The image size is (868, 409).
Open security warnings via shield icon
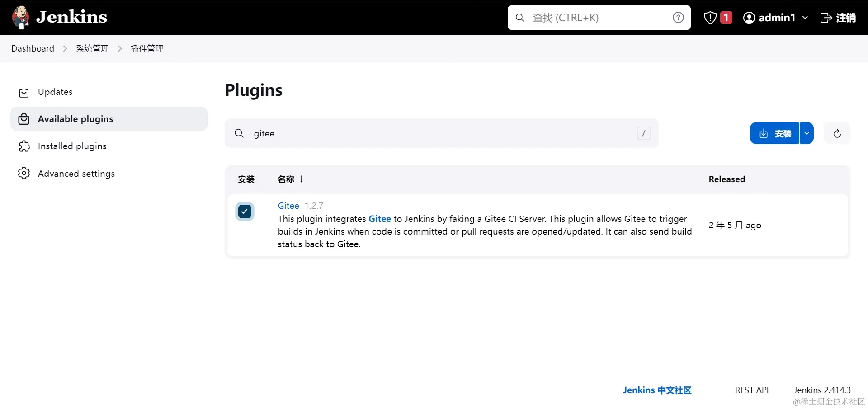tap(710, 18)
